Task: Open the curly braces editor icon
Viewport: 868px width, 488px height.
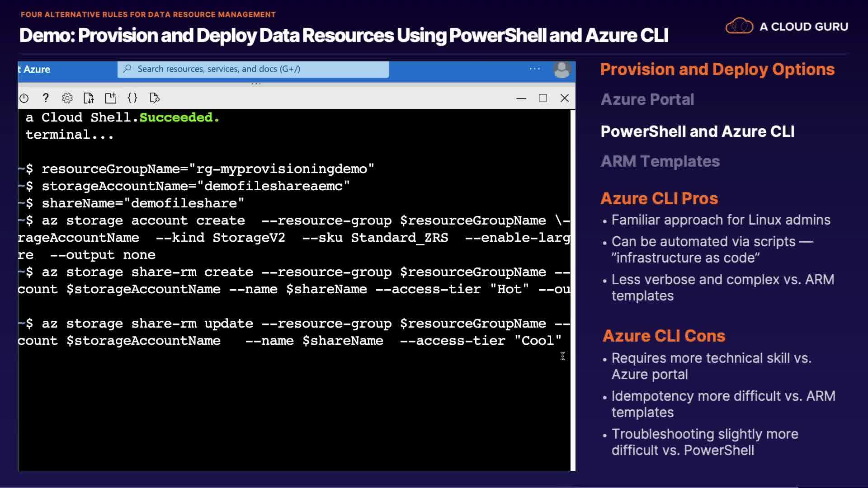Action: [x=132, y=98]
